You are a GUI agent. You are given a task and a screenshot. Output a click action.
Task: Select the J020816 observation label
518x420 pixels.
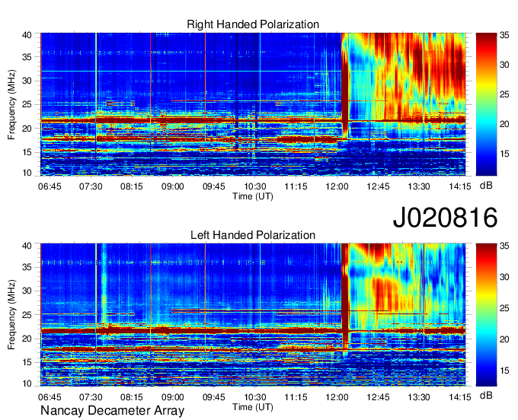[x=445, y=218]
